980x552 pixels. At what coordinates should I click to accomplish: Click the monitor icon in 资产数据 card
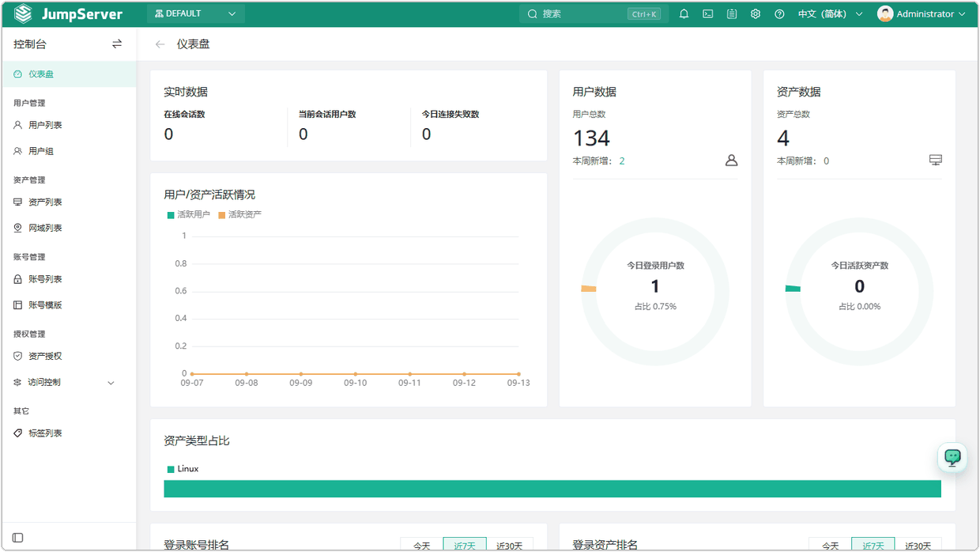point(936,161)
